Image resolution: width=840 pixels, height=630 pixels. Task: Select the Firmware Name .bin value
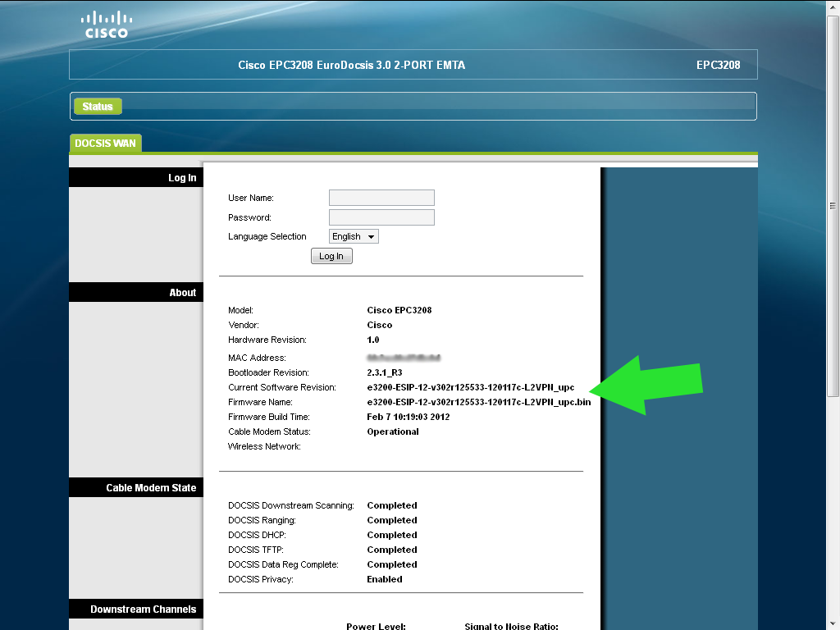[x=479, y=402]
